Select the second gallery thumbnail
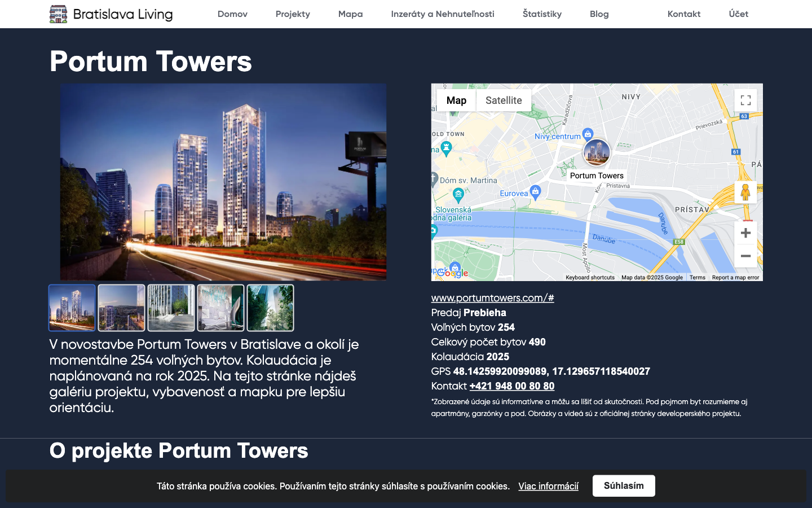The width and height of the screenshot is (812, 508). pos(121,308)
